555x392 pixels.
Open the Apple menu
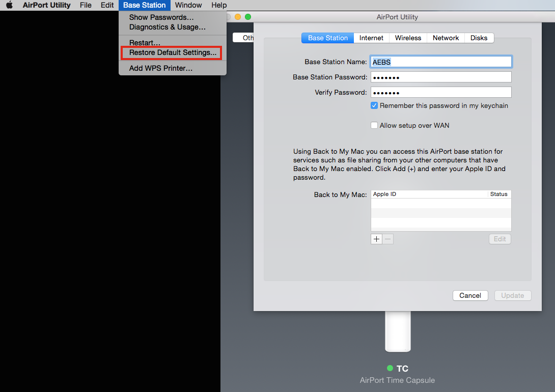coord(8,5)
